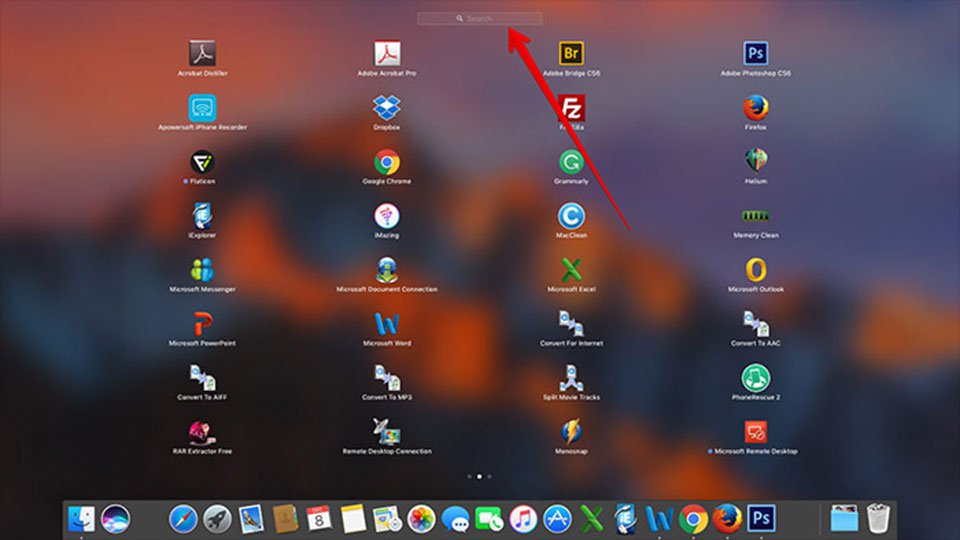The width and height of the screenshot is (960, 540).
Task: Open App Store from the Dock
Action: (557, 519)
